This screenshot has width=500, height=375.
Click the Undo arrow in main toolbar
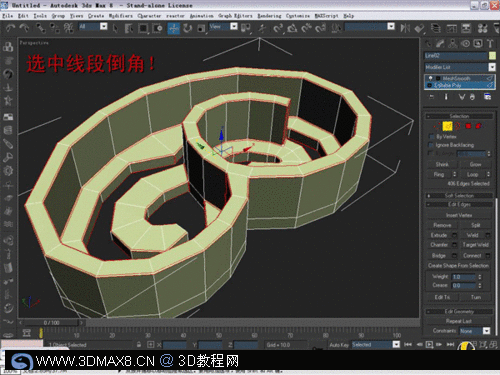tap(10, 28)
